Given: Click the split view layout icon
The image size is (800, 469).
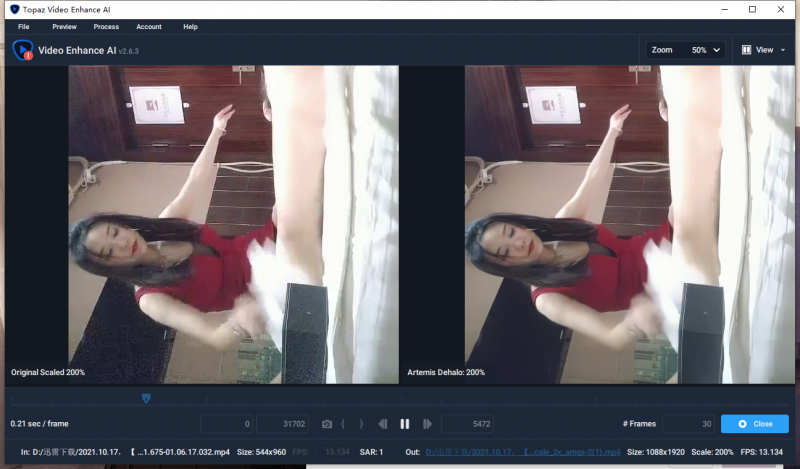Looking at the screenshot, I should coord(746,49).
